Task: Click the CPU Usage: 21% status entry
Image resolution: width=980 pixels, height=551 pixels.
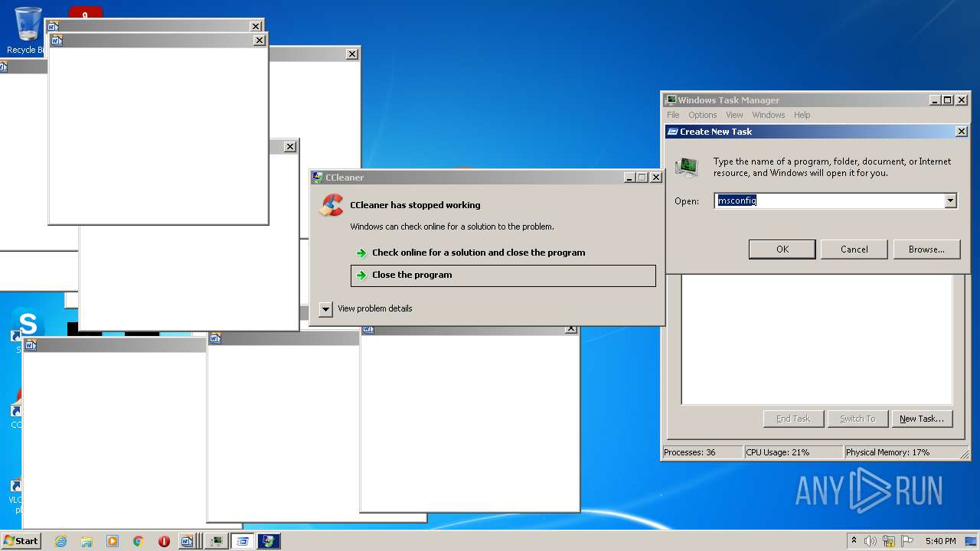Action: tap(793, 453)
